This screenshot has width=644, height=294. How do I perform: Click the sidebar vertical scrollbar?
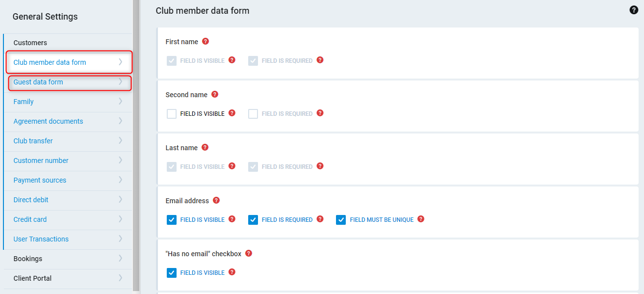tap(136, 147)
